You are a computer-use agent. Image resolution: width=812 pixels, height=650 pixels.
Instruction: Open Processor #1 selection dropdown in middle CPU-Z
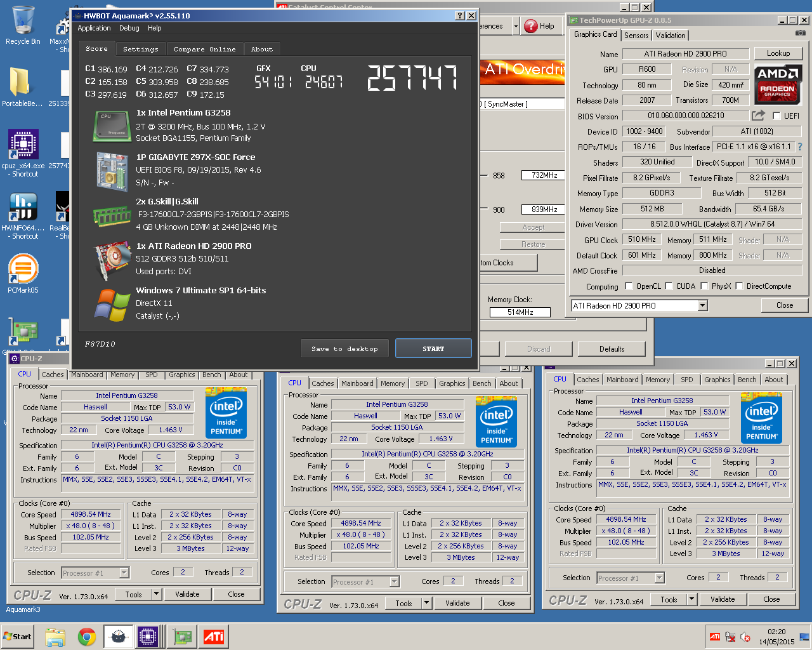click(x=394, y=581)
